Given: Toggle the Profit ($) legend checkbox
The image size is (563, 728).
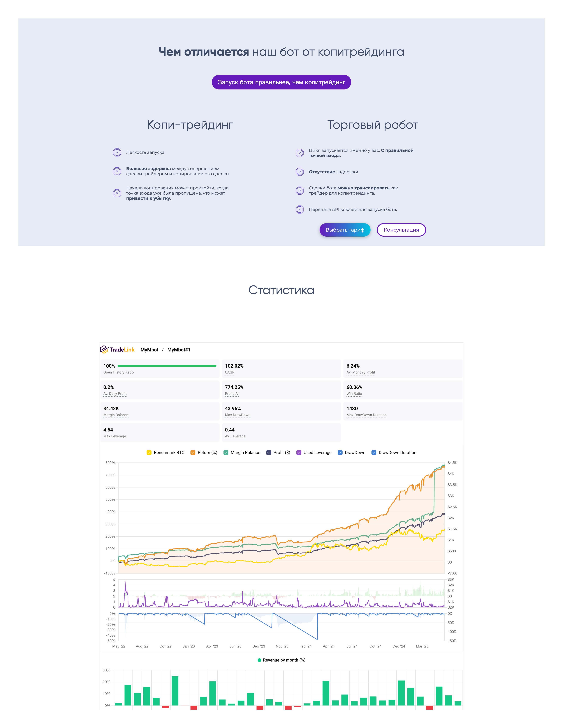Looking at the screenshot, I should coord(269,452).
